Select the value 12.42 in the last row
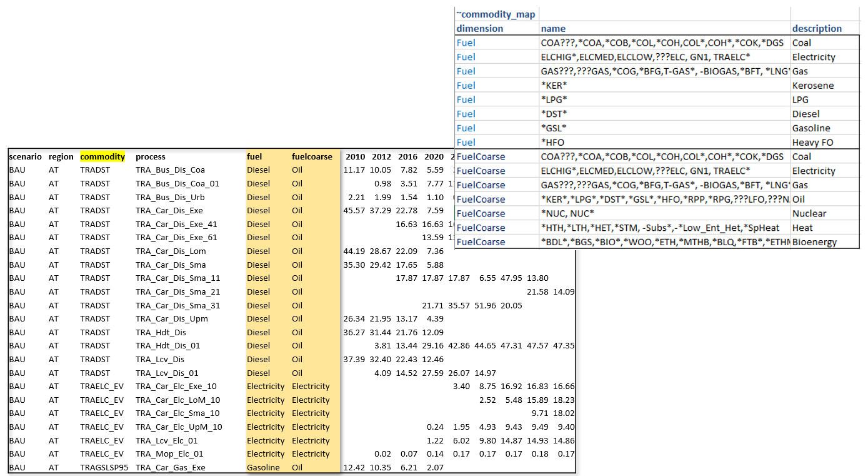868x476 pixels. 354,467
